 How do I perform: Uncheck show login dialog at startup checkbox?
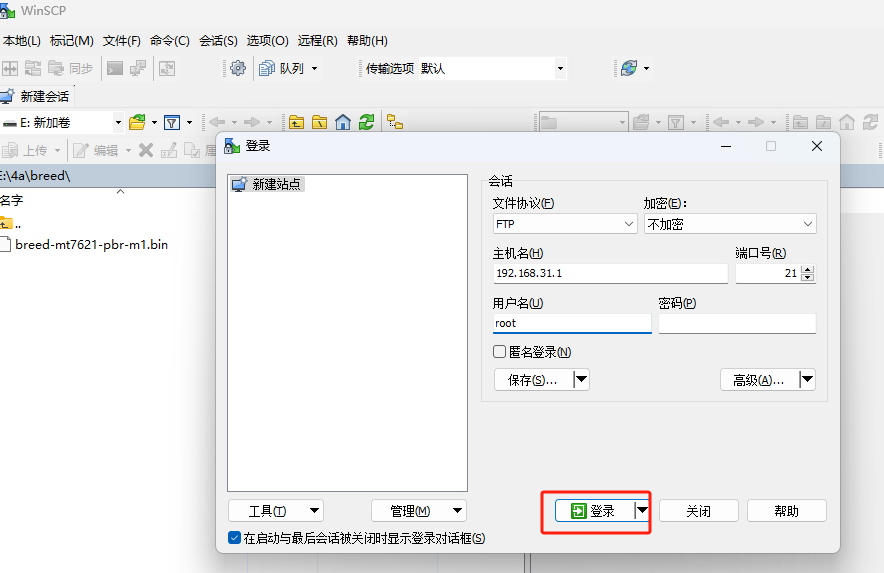[x=235, y=538]
